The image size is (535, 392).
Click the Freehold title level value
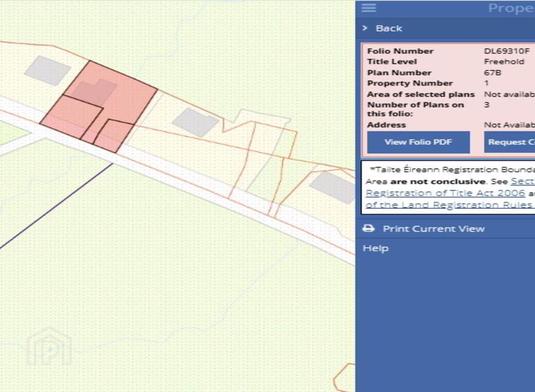(x=504, y=61)
